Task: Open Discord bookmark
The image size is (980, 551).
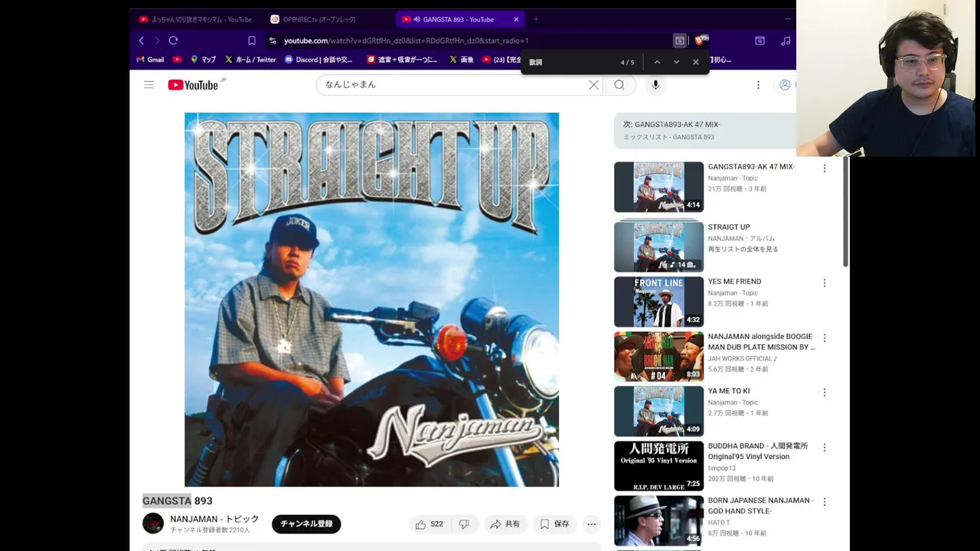Action: tap(318, 60)
